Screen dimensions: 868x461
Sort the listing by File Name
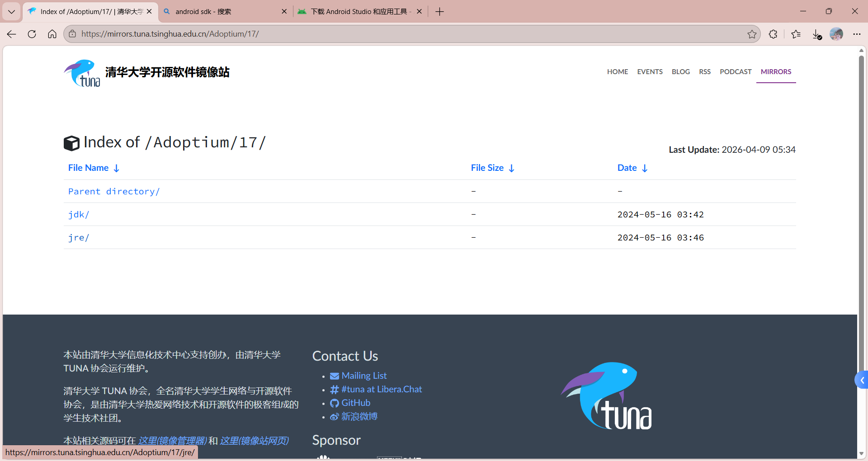(x=94, y=168)
